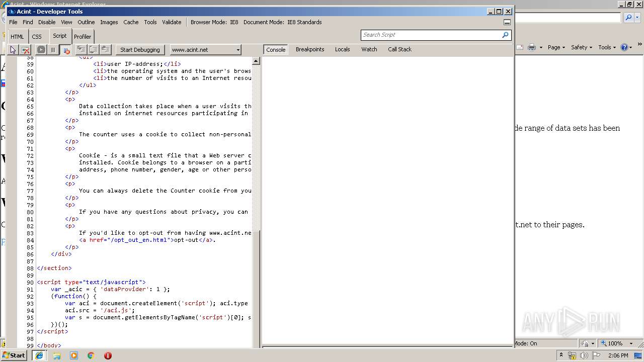Screen dimensions: 644x362
Task: Click the Windows Start button
Action: [x=14, y=355]
